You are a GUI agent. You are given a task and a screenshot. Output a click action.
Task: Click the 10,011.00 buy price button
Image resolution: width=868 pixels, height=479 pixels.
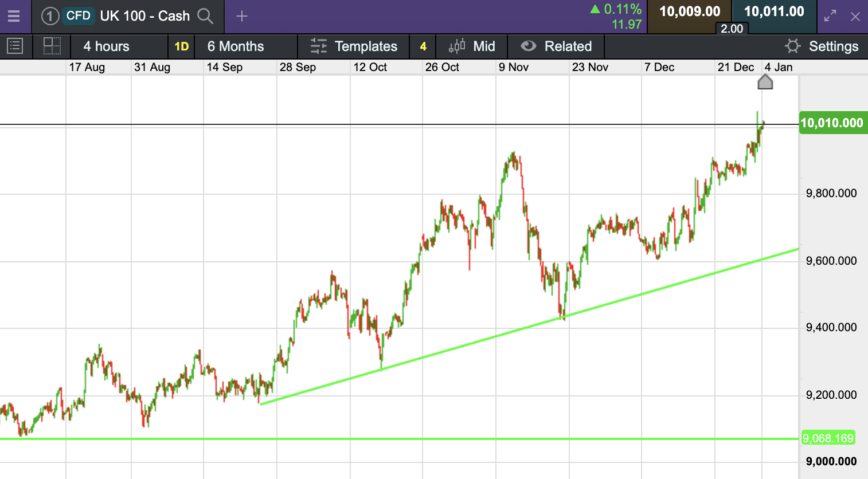click(774, 12)
